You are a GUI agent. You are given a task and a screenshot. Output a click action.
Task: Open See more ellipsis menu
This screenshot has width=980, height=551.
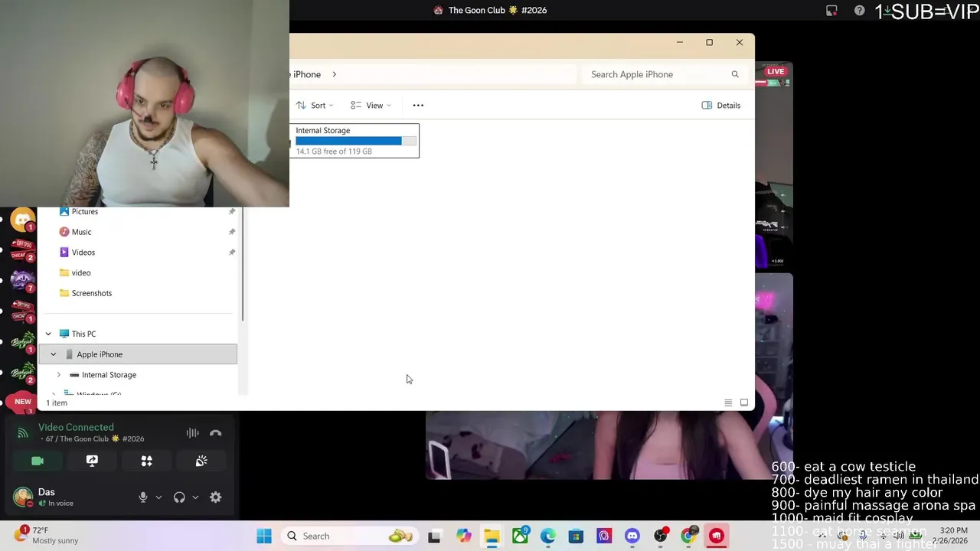[x=418, y=105]
